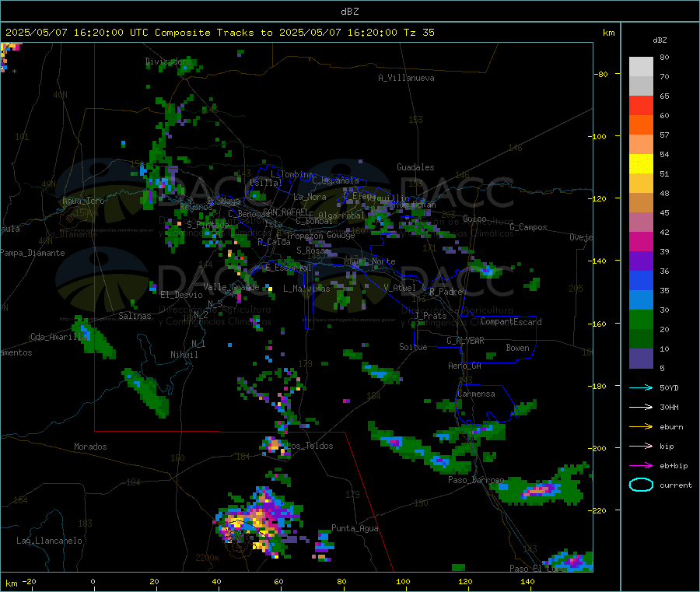
Task: Click the red 60-65 dBZ swatch
Action: click(641, 105)
